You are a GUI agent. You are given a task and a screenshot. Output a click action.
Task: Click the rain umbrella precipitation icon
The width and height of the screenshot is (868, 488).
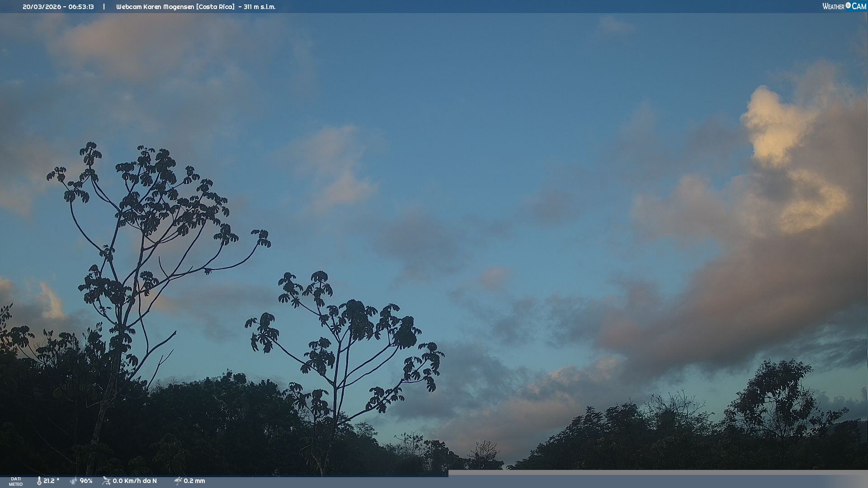pos(178,481)
